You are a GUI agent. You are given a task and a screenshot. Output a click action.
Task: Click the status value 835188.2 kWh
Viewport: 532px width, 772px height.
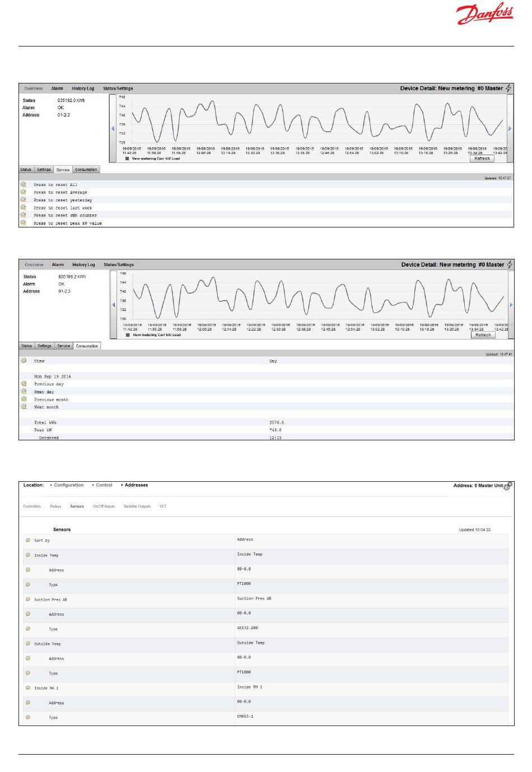coord(72,277)
